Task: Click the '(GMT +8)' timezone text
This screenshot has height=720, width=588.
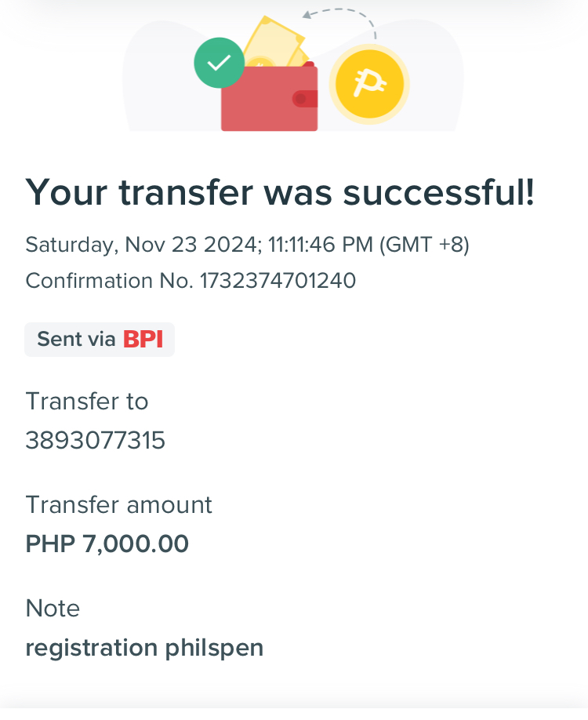Action: click(x=425, y=245)
